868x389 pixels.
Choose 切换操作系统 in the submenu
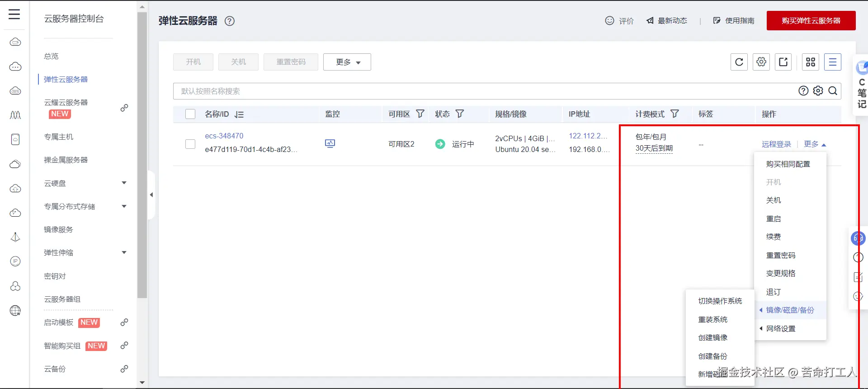(720, 301)
